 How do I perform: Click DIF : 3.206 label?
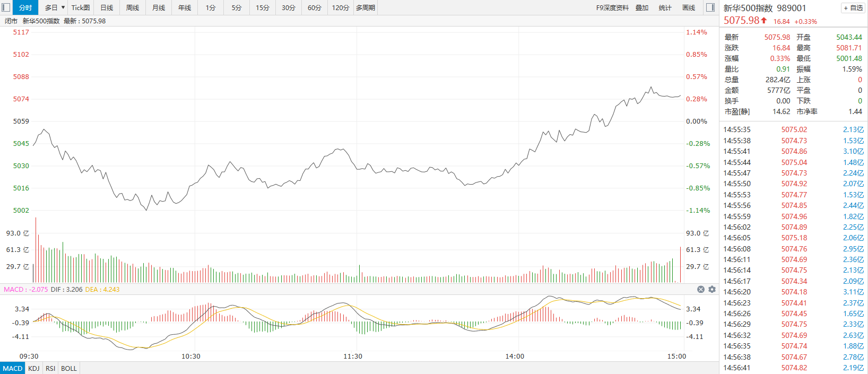click(66, 289)
